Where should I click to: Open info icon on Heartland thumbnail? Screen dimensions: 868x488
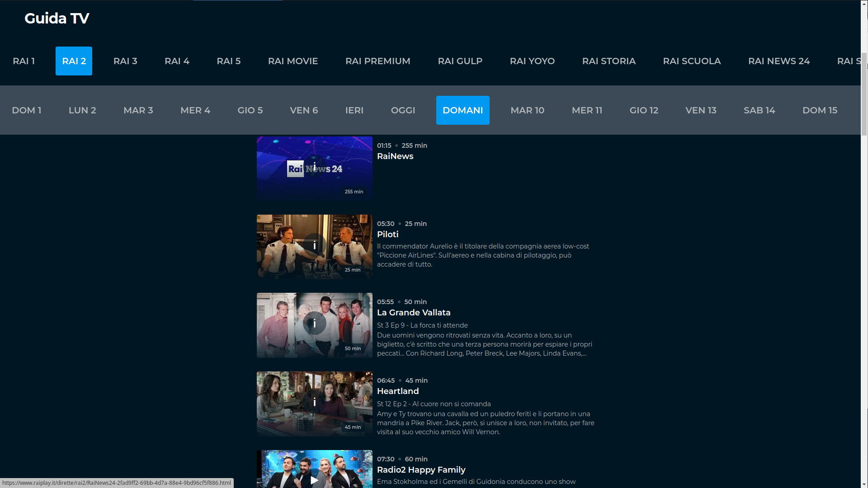tap(315, 402)
